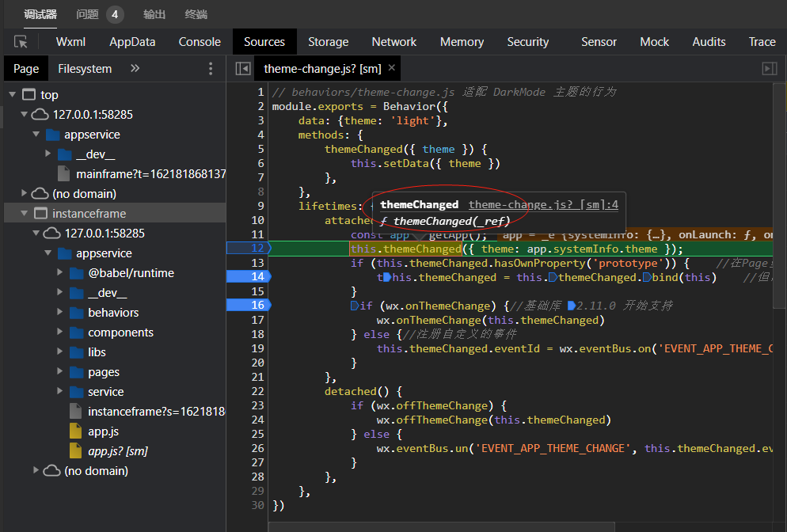This screenshot has height=532, width=787.
Task: Open the Memory tab
Action: coord(462,42)
